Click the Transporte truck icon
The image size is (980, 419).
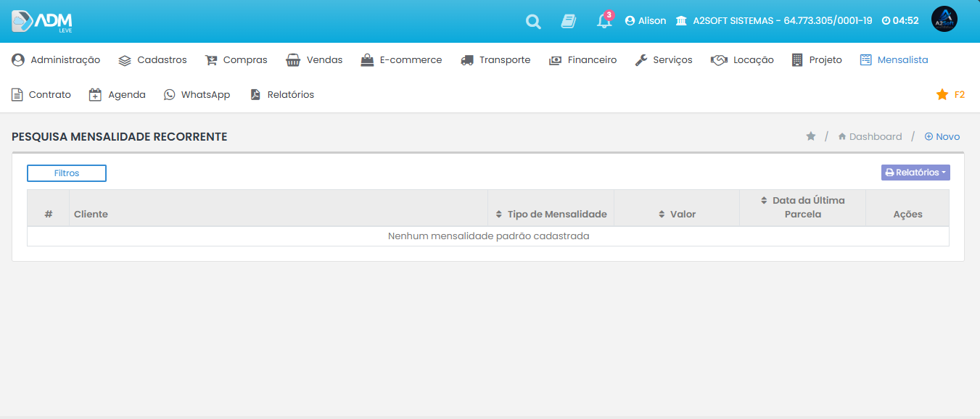(467, 60)
